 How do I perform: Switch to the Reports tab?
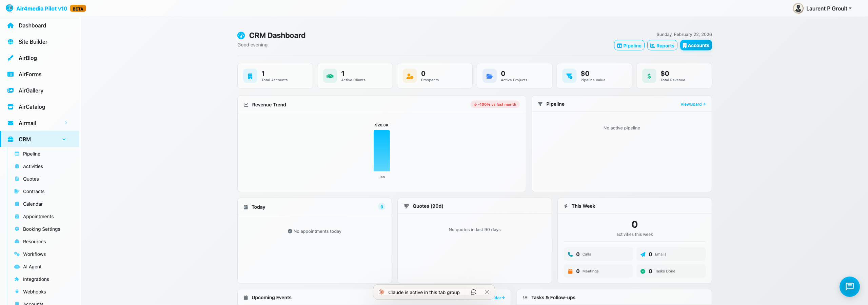662,45
